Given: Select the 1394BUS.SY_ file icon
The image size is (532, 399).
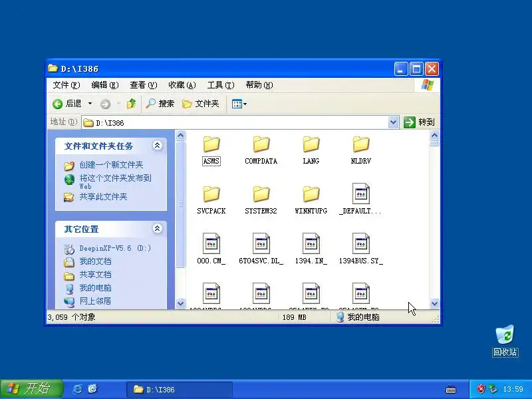Looking at the screenshot, I should coord(360,243).
